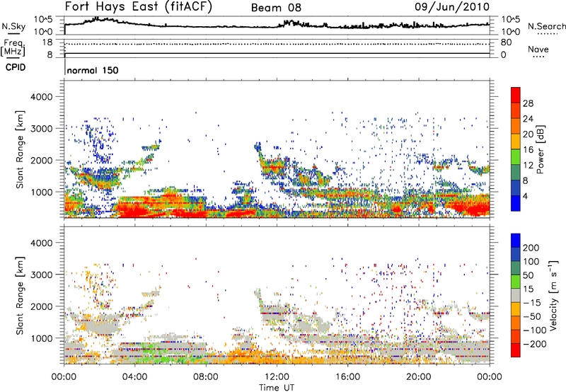This screenshot has height=392, width=566.
Task: Click the '16:00' time tick
Action: click(x=347, y=377)
